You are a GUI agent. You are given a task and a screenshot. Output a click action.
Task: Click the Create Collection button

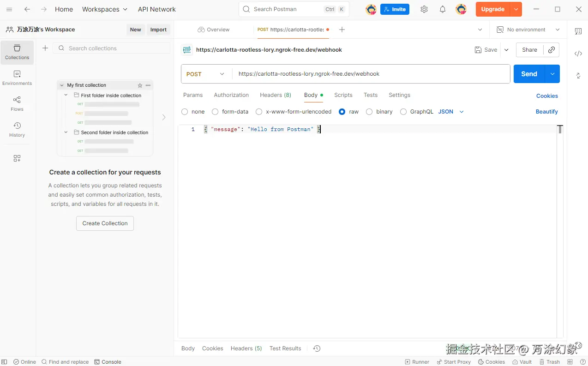[x=105, y=223]
